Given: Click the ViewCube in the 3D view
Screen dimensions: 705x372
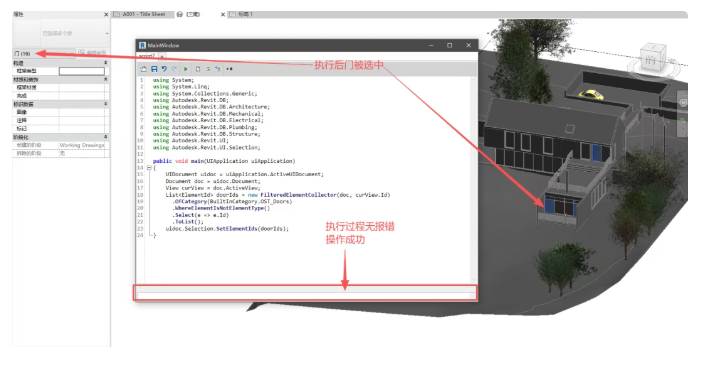Looking at the screenshot, I should click(x=652, y=58).
